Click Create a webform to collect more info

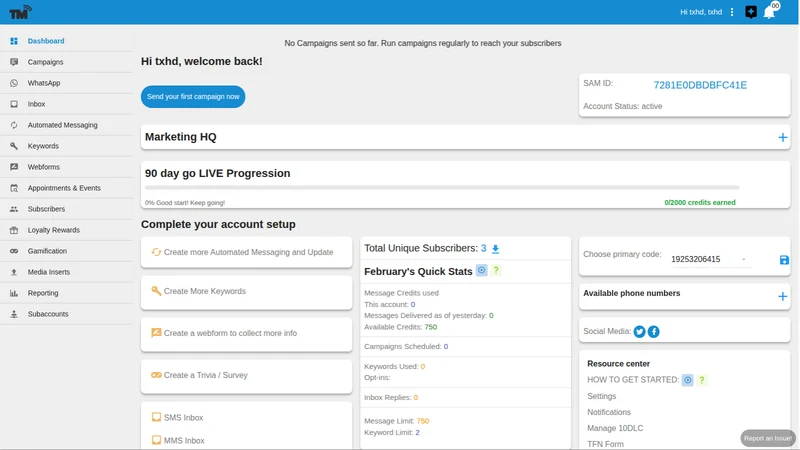pos(246,334)
